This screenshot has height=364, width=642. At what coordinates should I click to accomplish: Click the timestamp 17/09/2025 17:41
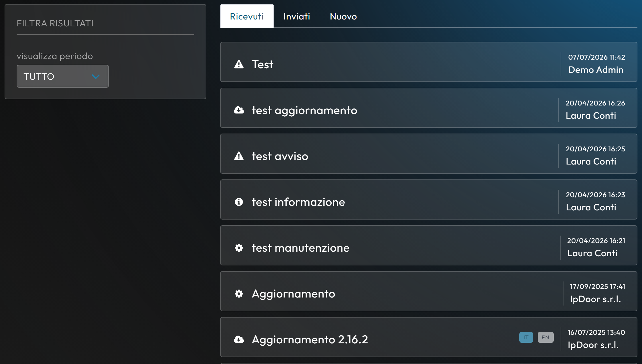click(598, 286)
